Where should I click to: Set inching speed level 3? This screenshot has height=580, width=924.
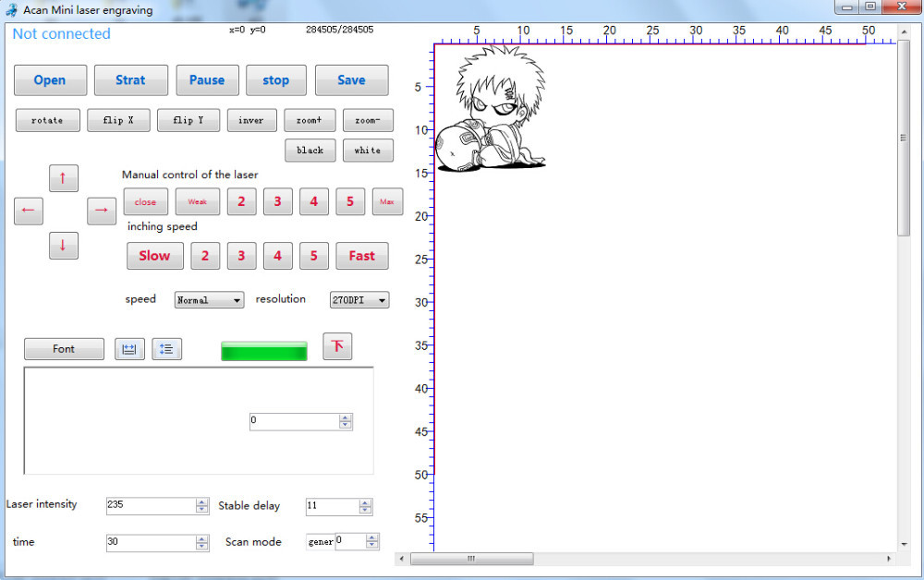point(241,256)
